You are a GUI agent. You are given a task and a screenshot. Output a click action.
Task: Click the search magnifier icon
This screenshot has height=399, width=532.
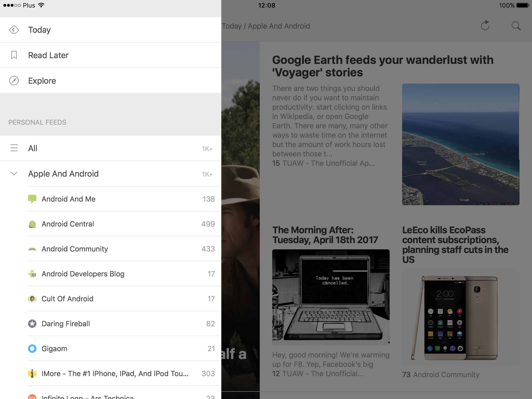[516, 26]
